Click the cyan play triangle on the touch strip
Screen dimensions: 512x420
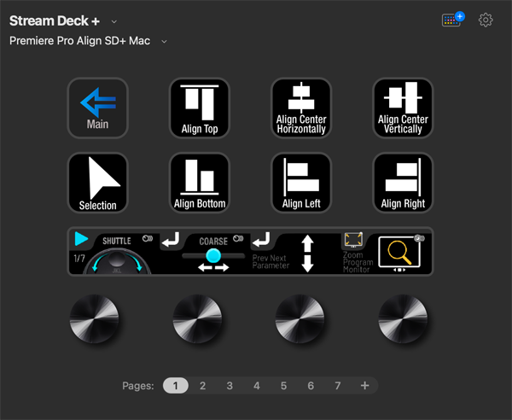point(81,239)
